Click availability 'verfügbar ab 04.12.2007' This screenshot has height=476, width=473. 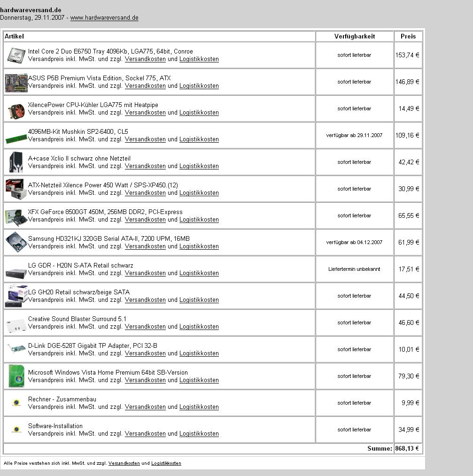point(354,242)
